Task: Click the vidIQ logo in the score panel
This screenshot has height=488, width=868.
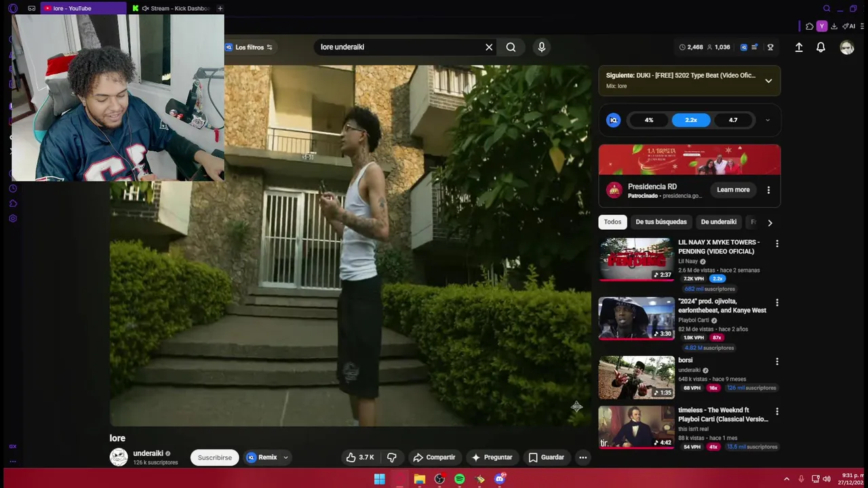Action: 613,120
